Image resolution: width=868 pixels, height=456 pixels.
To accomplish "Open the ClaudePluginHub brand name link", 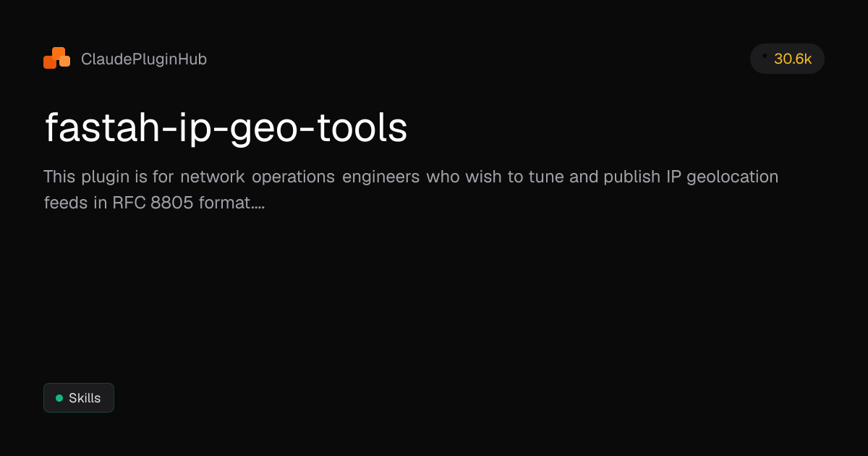I will [x=144, y=59].
